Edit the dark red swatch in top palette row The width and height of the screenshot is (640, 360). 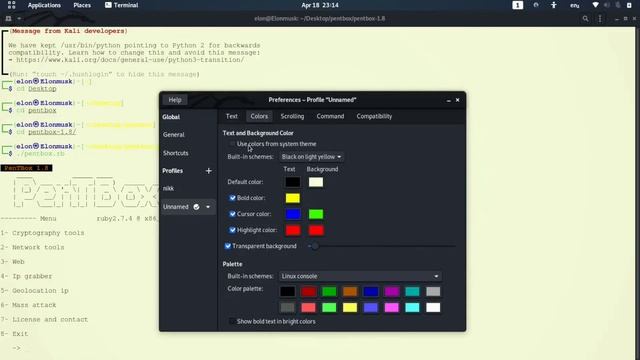[308, 291]
